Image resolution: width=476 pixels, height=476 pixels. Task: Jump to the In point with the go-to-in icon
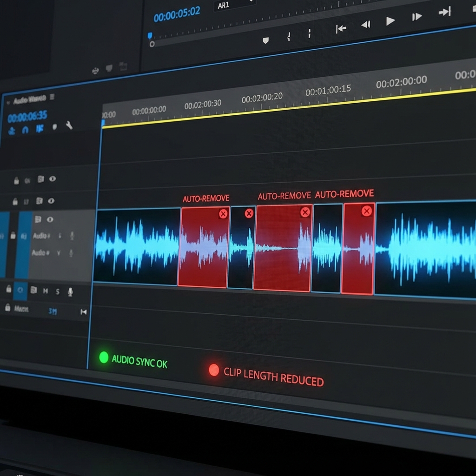point(341,29)
